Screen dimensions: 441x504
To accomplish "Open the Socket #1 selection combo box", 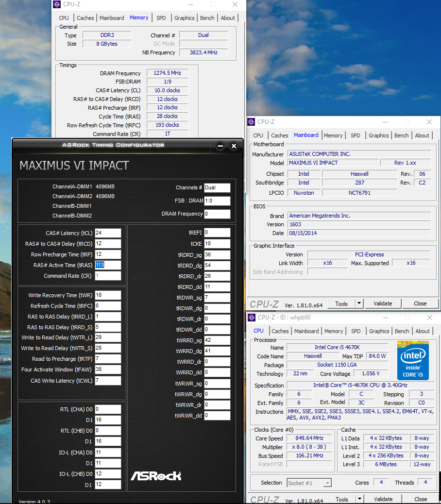I will tap(309, 483).
